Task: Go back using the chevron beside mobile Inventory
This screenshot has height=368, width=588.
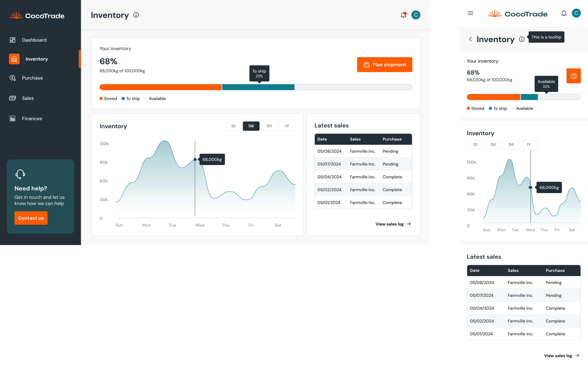Action: [x=470, y=39]
